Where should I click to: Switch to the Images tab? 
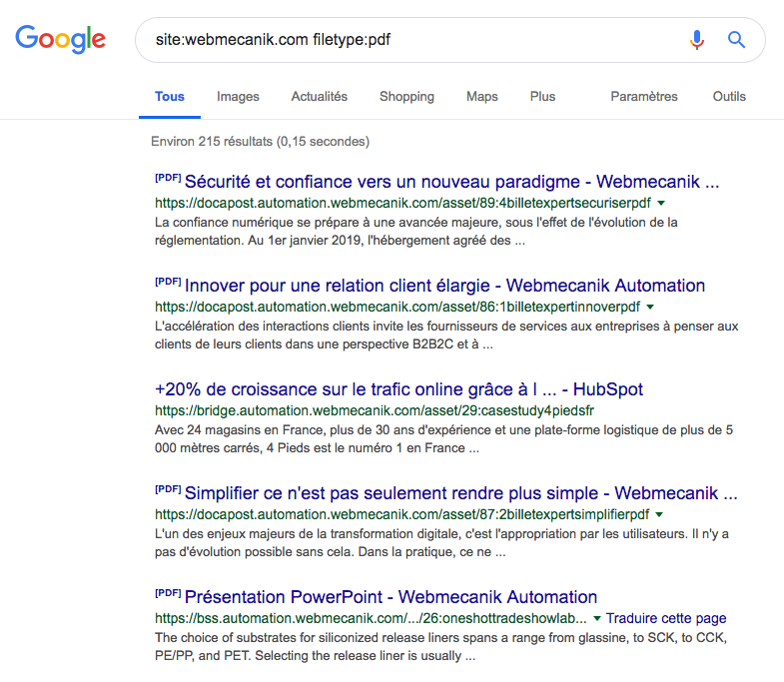pyautogui.click(x=238, y=97)
